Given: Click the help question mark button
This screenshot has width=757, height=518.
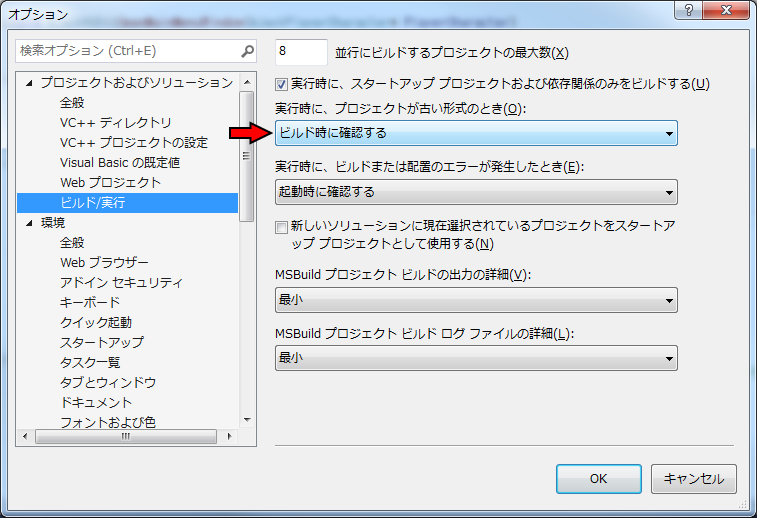Looking at the screenshot, I should coord(689,13).
